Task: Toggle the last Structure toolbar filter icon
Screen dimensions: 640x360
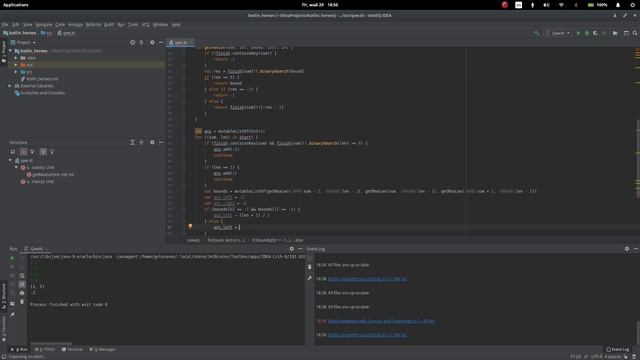Action: pos(52,152)
